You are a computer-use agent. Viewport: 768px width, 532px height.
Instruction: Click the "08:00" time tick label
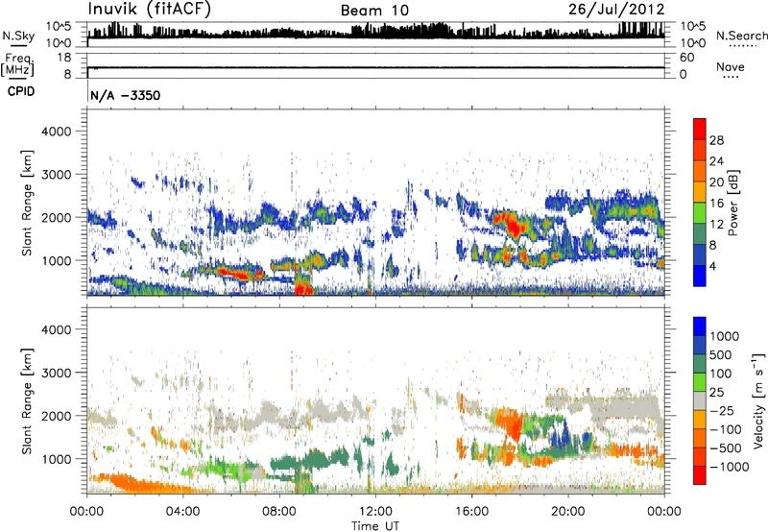(x=279, y=512)
